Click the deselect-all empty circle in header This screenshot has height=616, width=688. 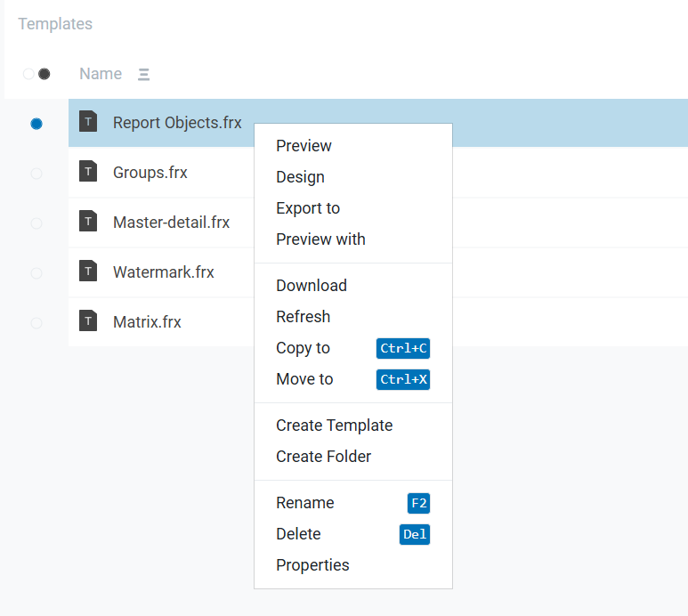click(28, 74)
